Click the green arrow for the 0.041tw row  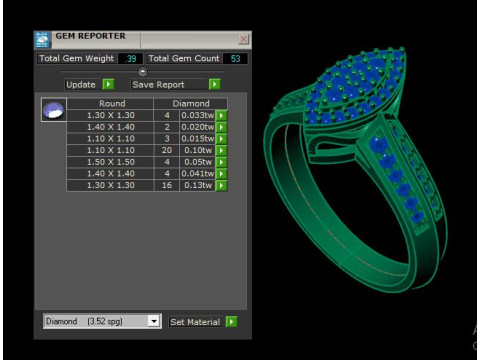[221, 174]
